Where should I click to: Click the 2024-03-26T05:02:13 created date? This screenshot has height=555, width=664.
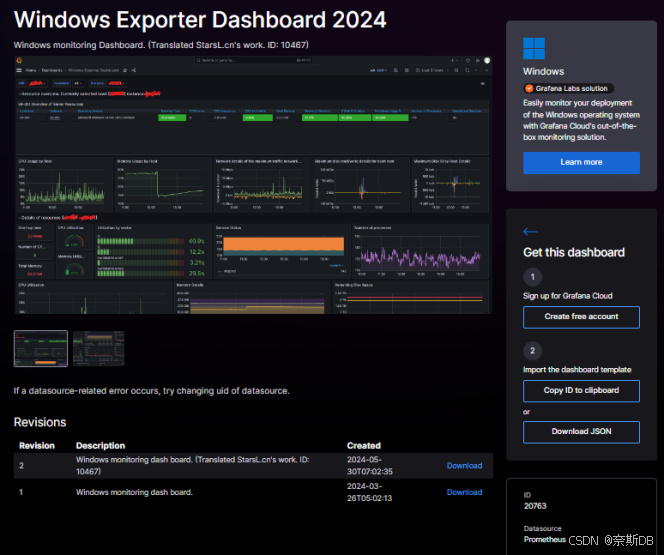pyautogui.click(x=369, y=492)
